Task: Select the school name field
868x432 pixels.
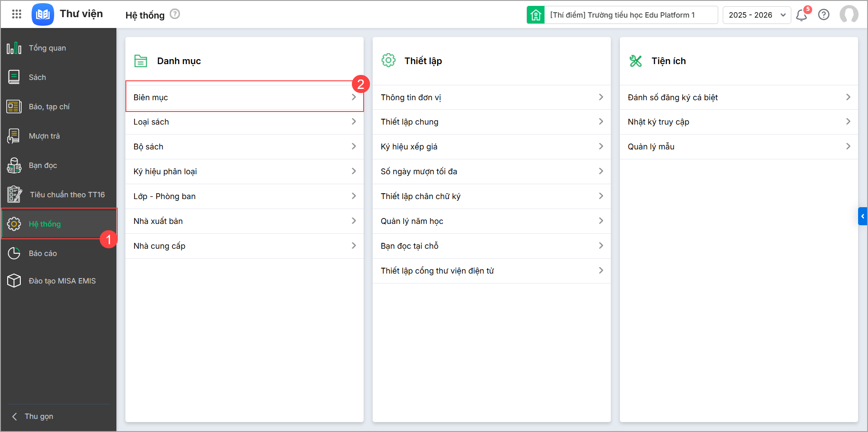Action: click(x=630, y=15)
